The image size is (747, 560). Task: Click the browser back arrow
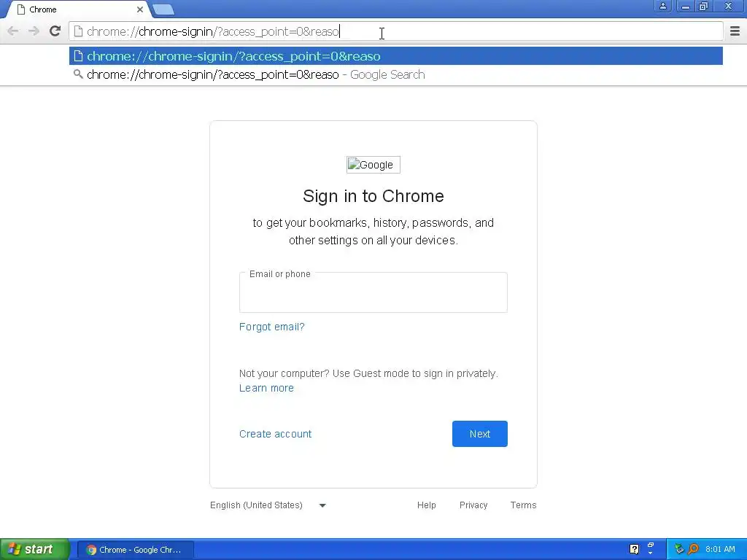coord(13,31)
